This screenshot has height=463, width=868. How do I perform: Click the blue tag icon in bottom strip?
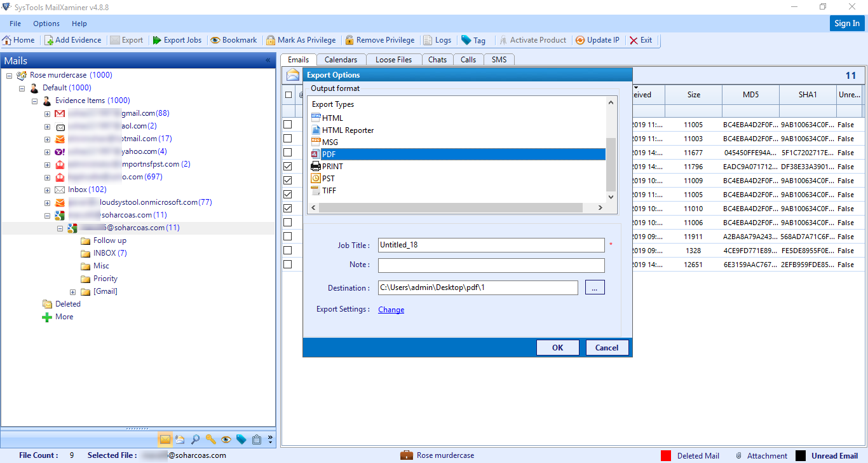point(241,439)
